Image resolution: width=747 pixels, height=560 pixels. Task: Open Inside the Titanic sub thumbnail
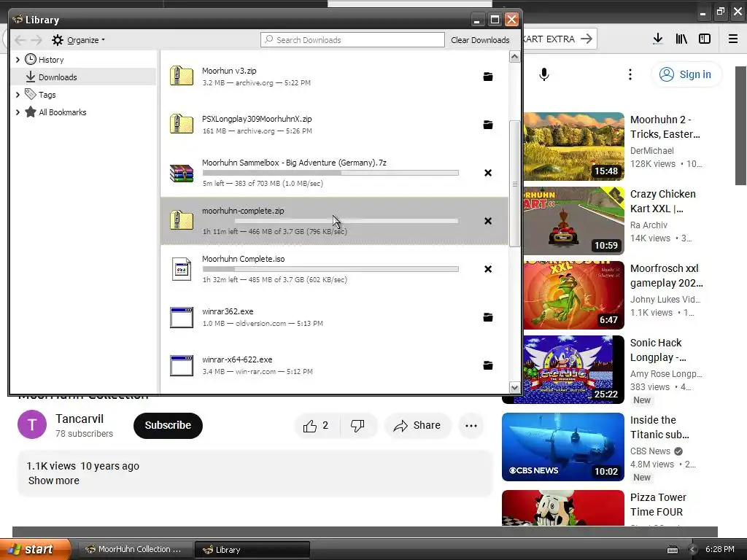coord(563,447)
